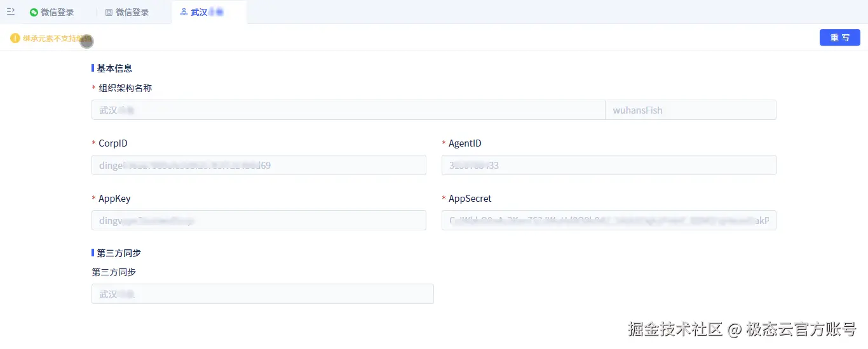Click the 基本信息 section heading
The height and width of the screenshot is (349, 868).
[114, 68]
